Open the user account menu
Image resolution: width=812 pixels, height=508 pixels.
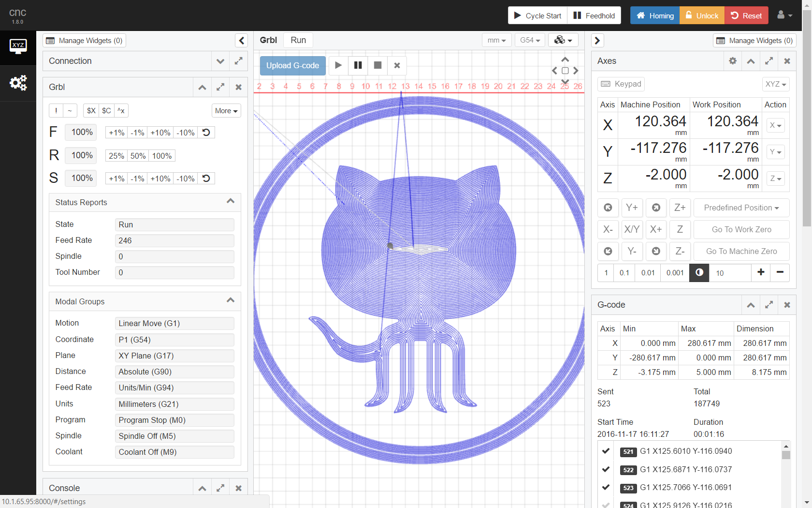click(784, 15)
